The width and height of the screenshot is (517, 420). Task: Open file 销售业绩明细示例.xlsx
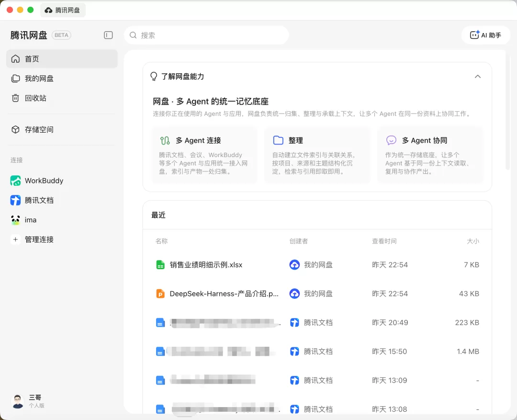[x=206, y=265]
